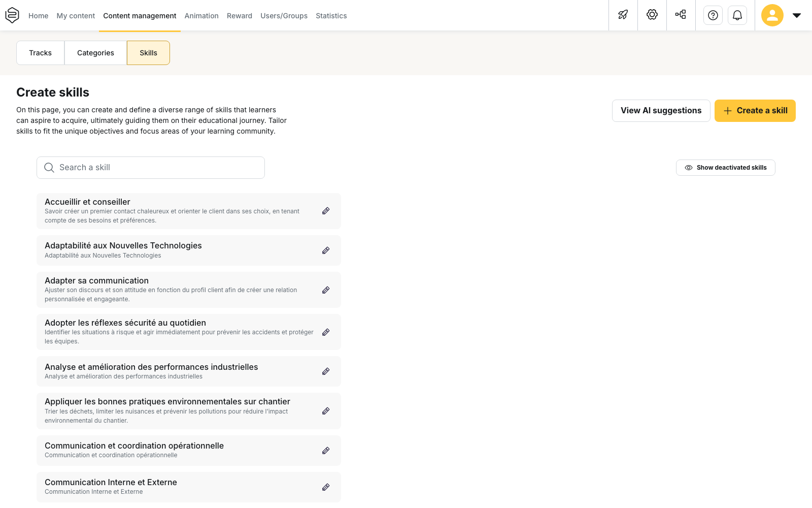Select 'Communication Interne et Externe' title

[111, 482]
